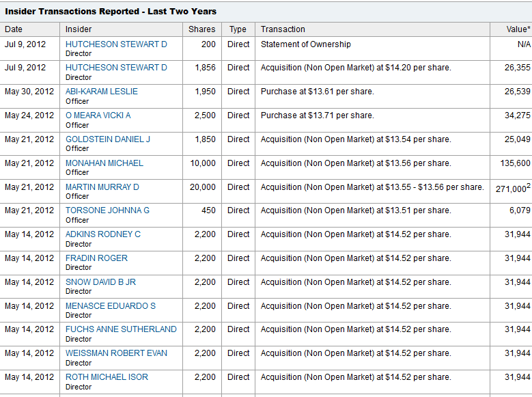532x397 pixels.
Task: Open WEISSMAN ROBERT EVAN insider link
Action: pyautogui.click(x=116, y=353)
